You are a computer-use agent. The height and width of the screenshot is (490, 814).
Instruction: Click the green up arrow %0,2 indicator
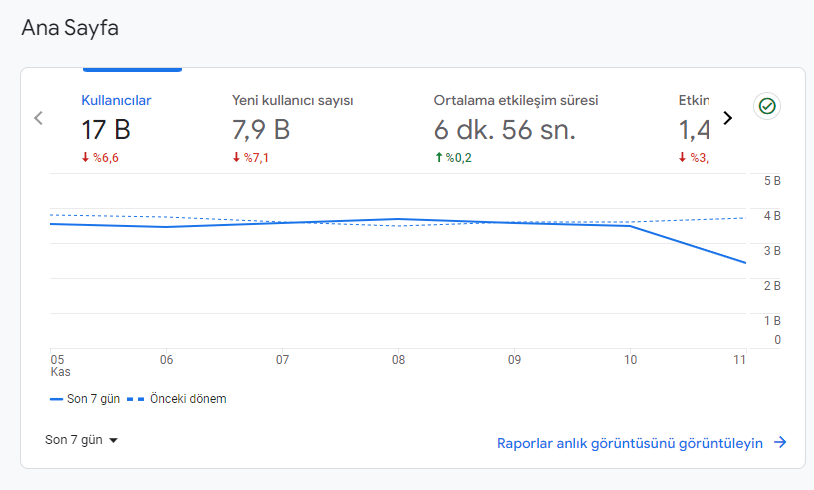439,157
